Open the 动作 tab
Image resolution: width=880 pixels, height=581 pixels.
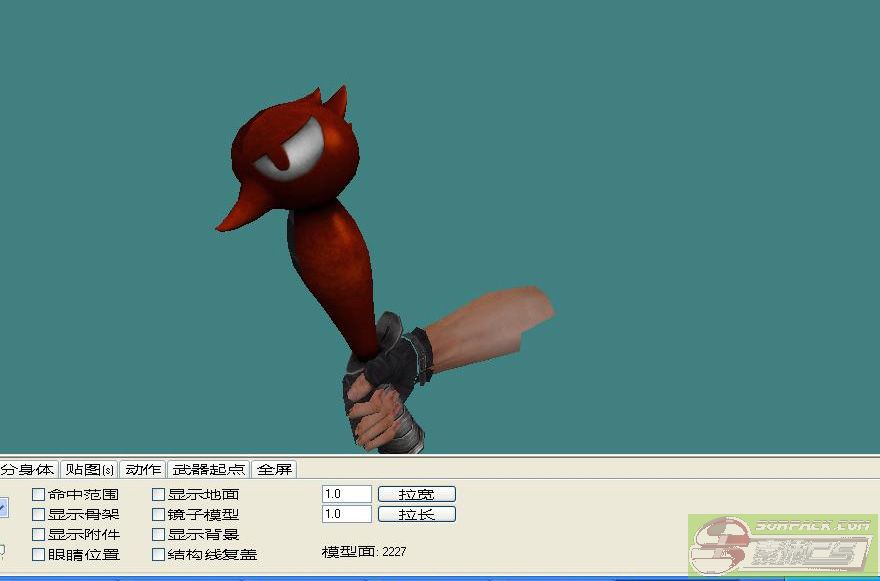click(x=143, y=469)
